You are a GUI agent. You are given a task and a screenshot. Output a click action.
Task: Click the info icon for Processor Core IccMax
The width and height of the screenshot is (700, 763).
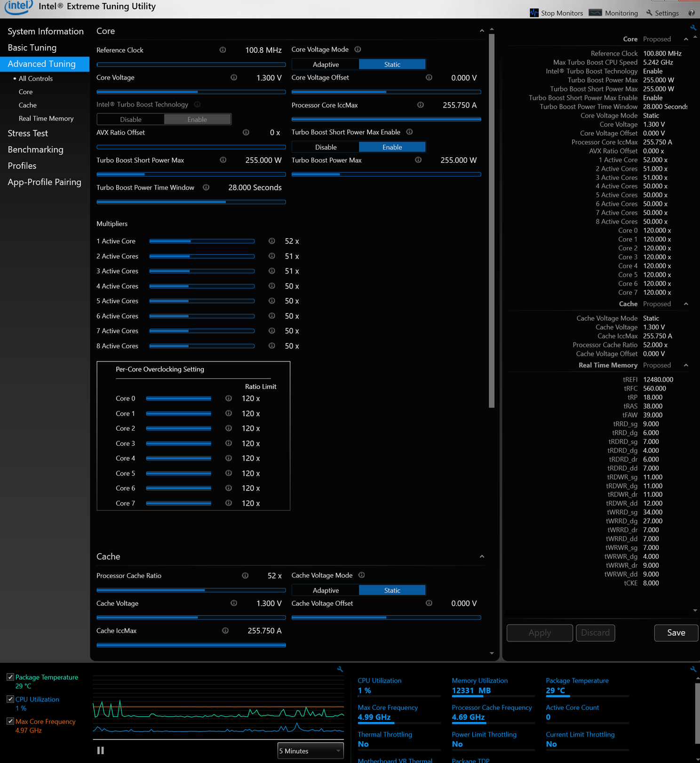coord(421,105)
